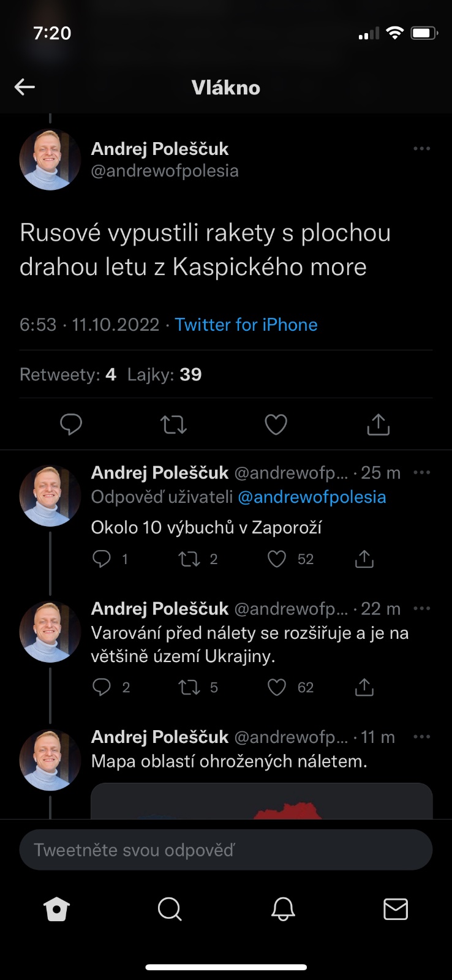Like the 'Okolo 10 výbuchů v Zaporoží' reply

[x=277, y=559]
